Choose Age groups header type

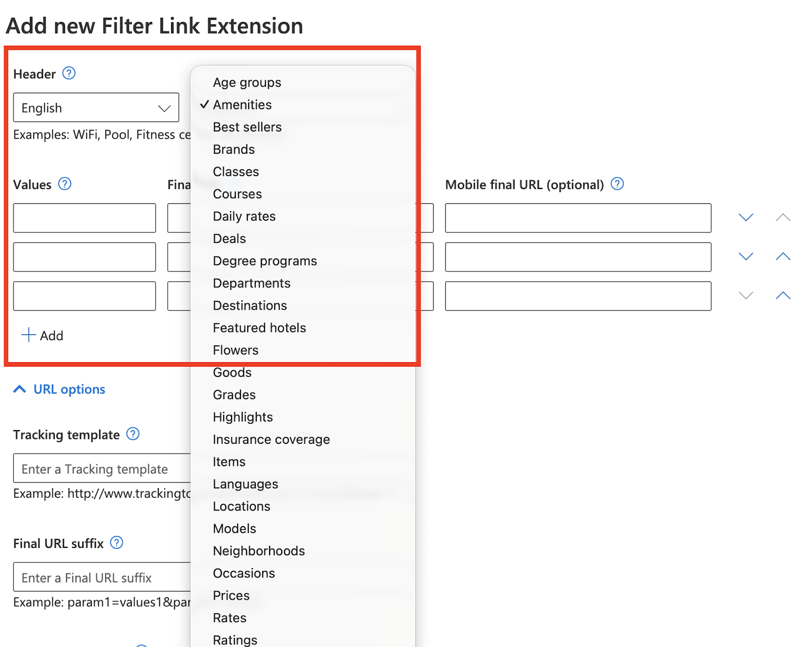tap(247, 82)
